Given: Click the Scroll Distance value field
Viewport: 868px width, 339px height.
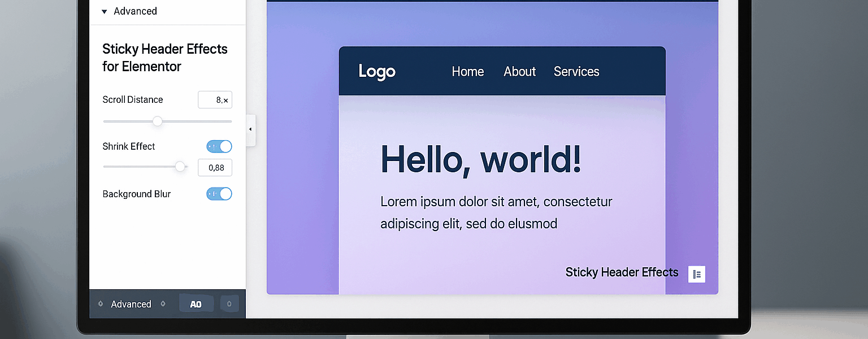Looking at the screenshot, I should click(x=215, y=100).
